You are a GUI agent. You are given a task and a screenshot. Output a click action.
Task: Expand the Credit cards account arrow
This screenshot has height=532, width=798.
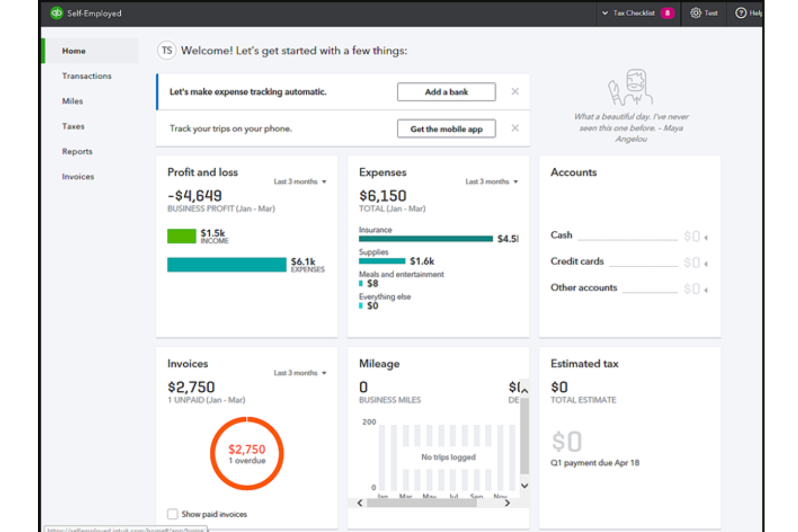[706, 264]
